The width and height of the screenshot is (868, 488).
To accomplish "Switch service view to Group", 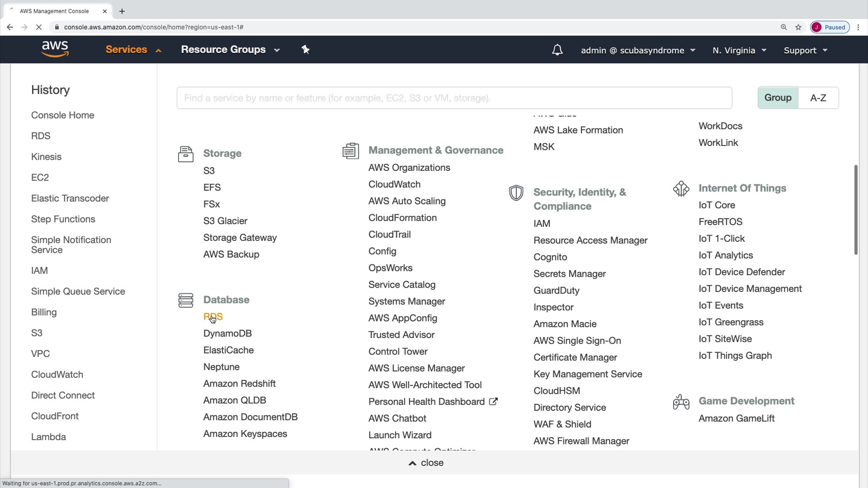I will coord(778,98).
